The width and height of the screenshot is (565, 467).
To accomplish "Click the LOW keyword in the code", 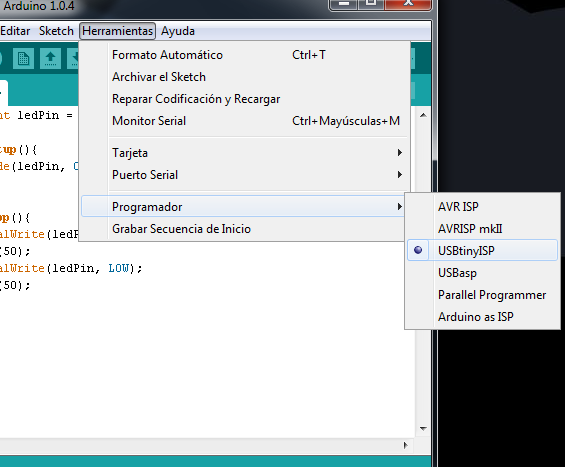I will (x=119, y=268).
